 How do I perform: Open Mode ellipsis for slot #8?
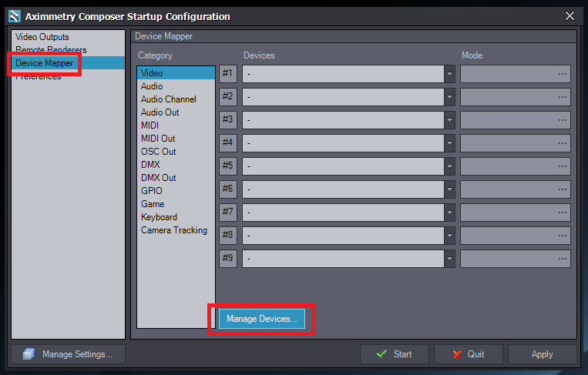pos(562,236)
